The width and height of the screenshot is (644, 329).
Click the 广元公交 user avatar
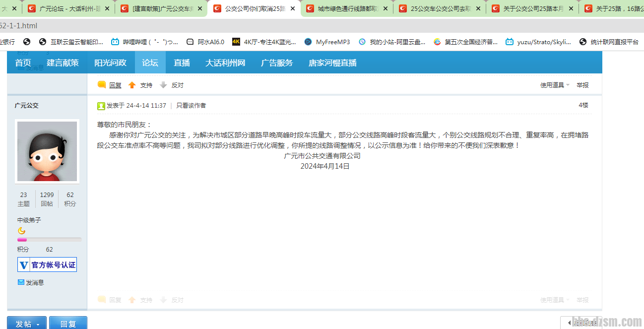47,151
